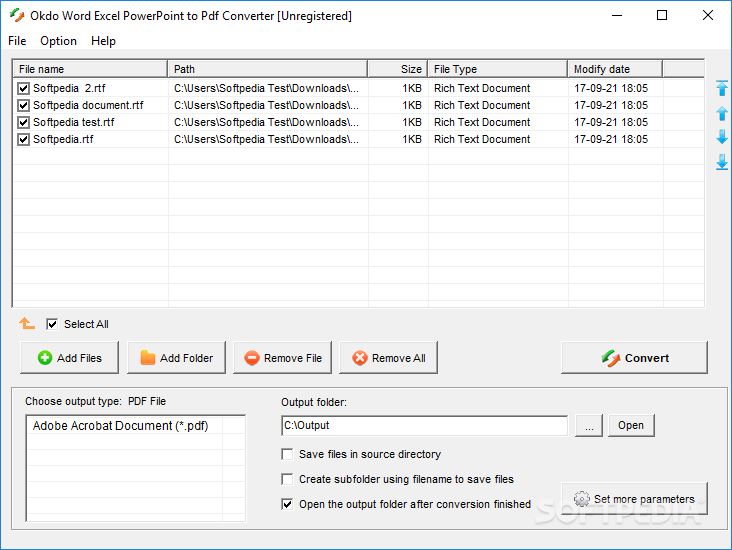The image size is (732, 550).
Task: Open Set more parameters dialog
Action: point(634,499)
